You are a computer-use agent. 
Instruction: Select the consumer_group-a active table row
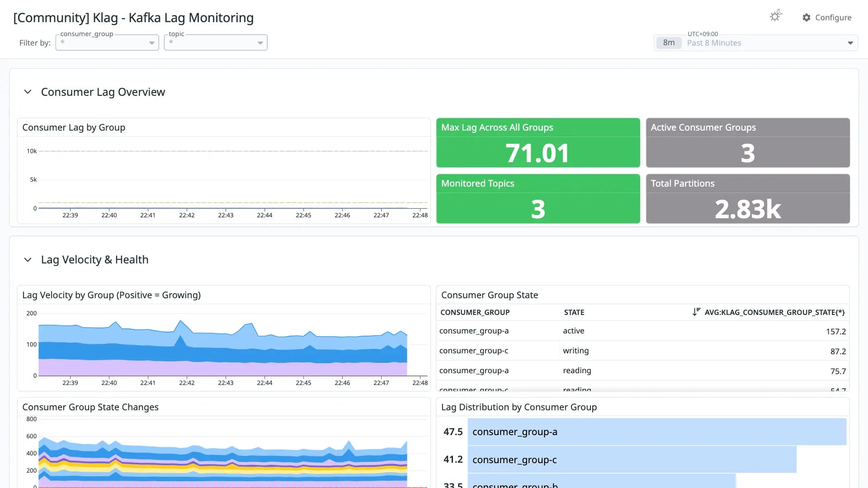click(x=642, y=331)
